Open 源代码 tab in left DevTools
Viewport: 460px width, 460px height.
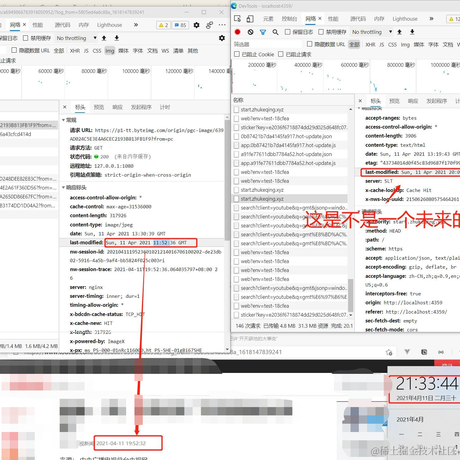pyautogui.click(x=62, y=25)
